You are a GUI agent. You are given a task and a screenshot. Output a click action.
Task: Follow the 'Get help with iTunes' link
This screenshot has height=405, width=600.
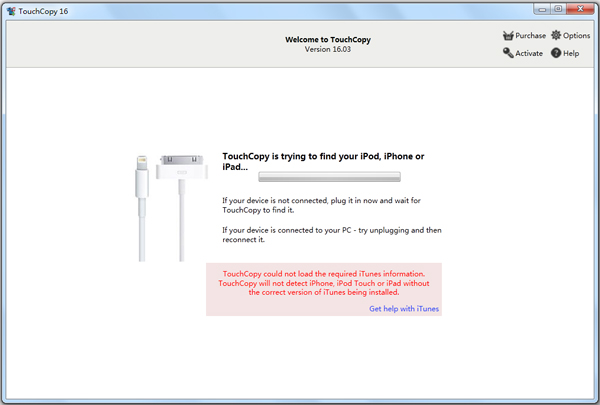click(x=404, y=309)
